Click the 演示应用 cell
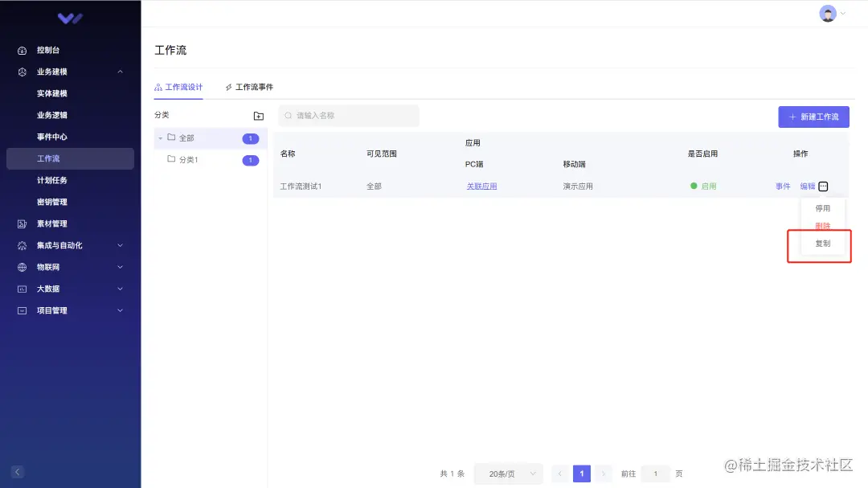This screenshot has height=488, width=868. coord(578,187)
